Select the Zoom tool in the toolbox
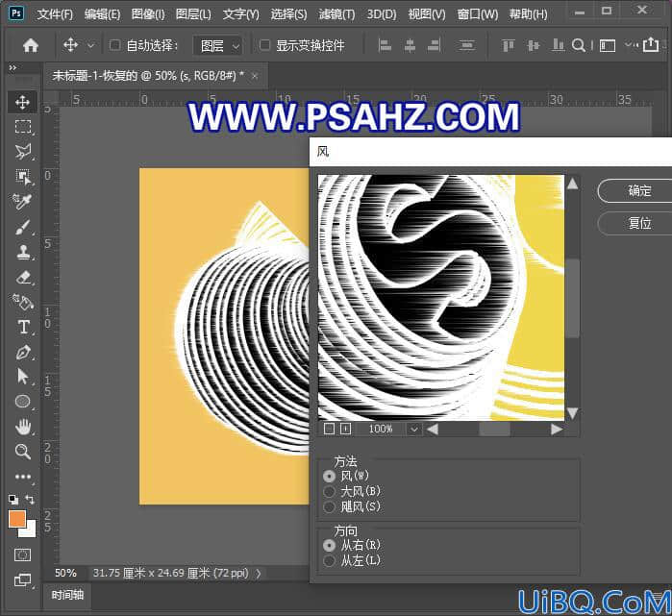 (22, 452)
